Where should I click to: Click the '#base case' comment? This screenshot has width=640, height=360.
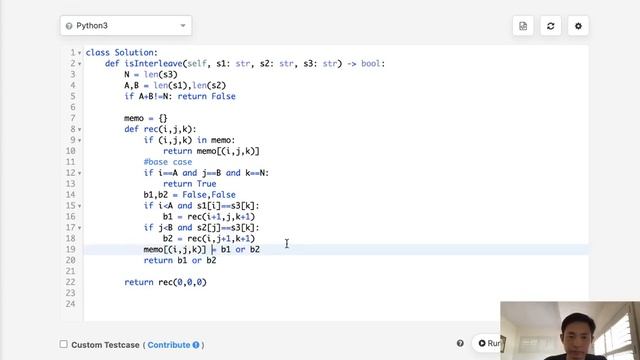point(168,162)
